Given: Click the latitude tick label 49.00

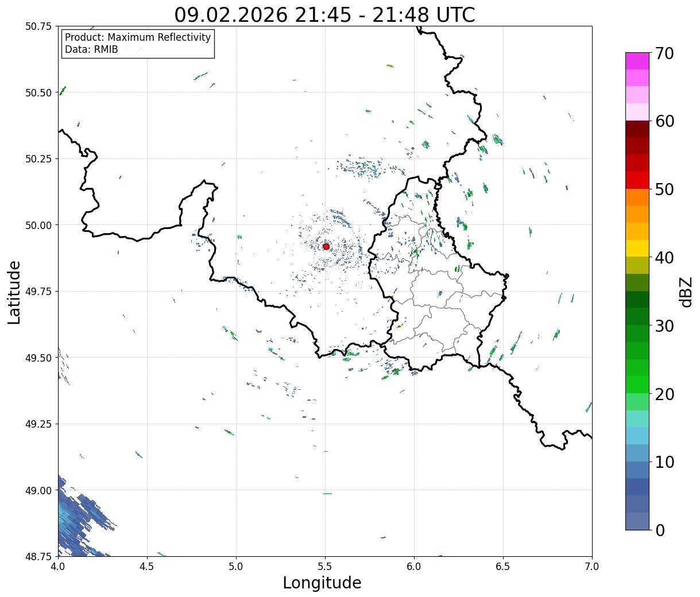Looking at the screenshot, I should point(38,490).
